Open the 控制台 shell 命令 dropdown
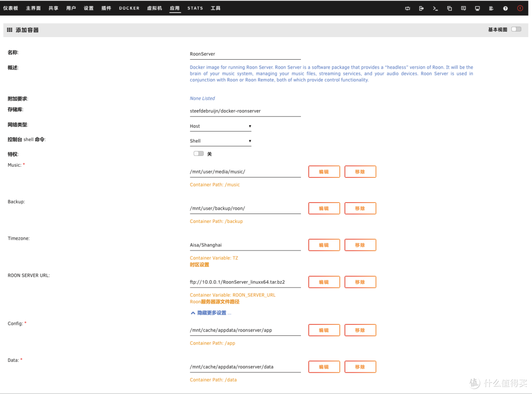 click(221, 141)
